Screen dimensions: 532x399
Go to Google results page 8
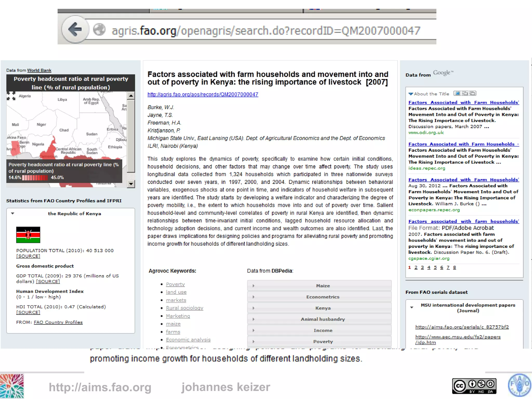point(454,268)
